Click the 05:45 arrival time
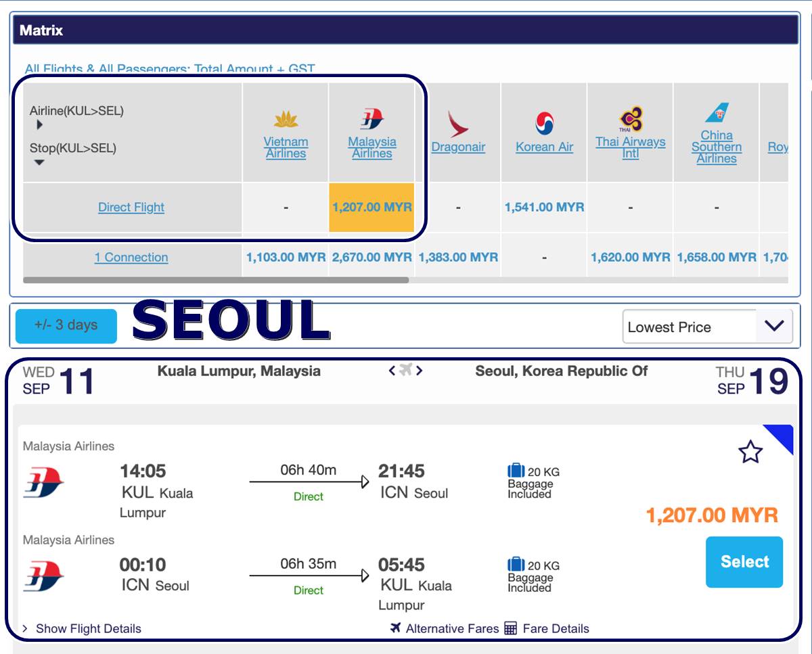The width and height of the screenshot is (812, 654). pyautogui.click(x=402, y=564)
